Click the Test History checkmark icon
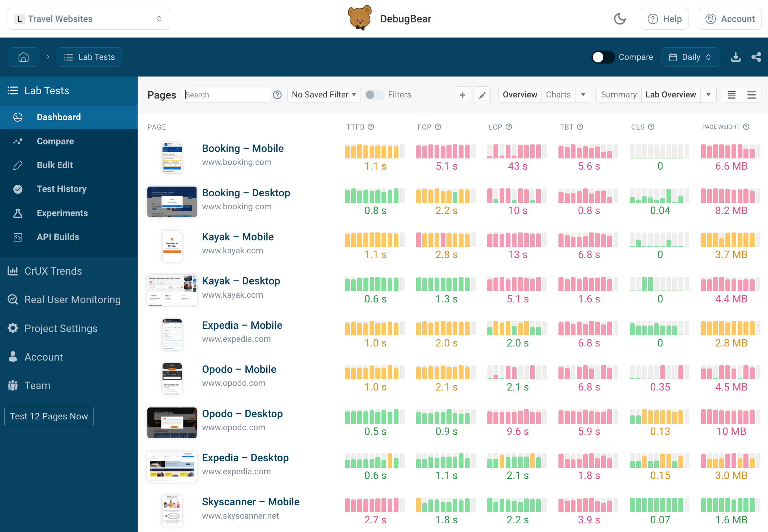768x532 pixels. (x=18, y=189)
